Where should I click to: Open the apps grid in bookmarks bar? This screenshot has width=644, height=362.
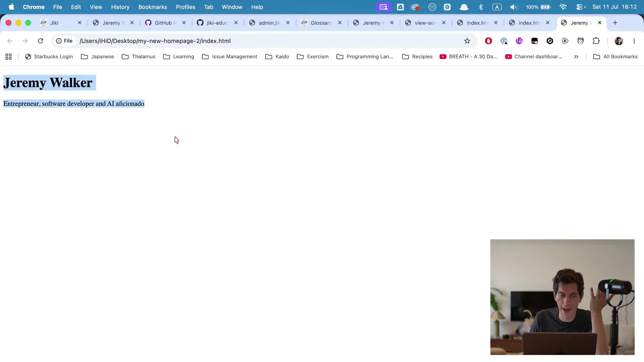pos(8,57)
